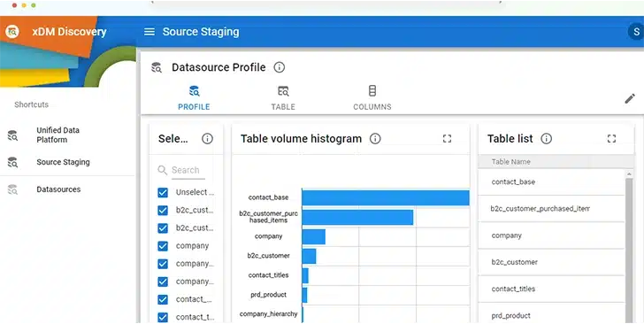Open user avatar S menu
Screen dimensions: 644x324
point(636,32)
